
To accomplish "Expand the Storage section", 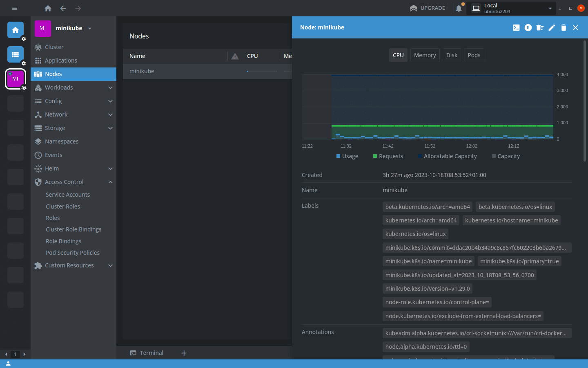I will tap(73, 128).
